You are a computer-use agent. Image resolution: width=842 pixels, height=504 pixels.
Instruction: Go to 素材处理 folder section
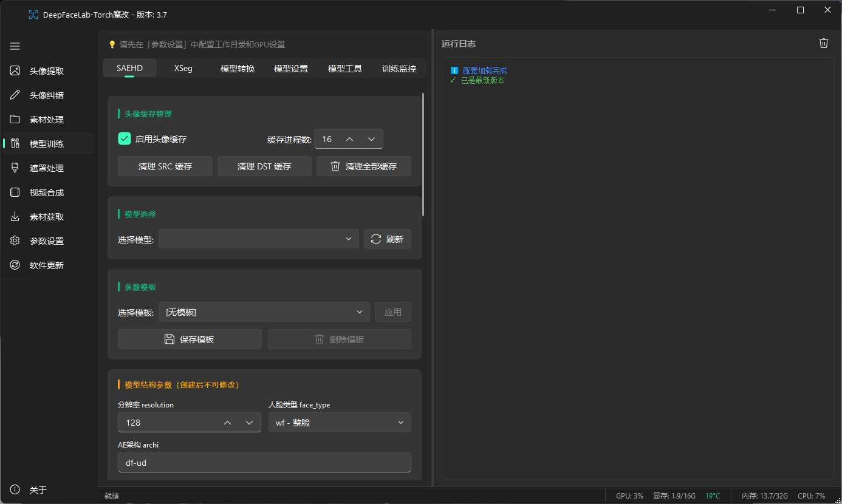coord(47,120)
